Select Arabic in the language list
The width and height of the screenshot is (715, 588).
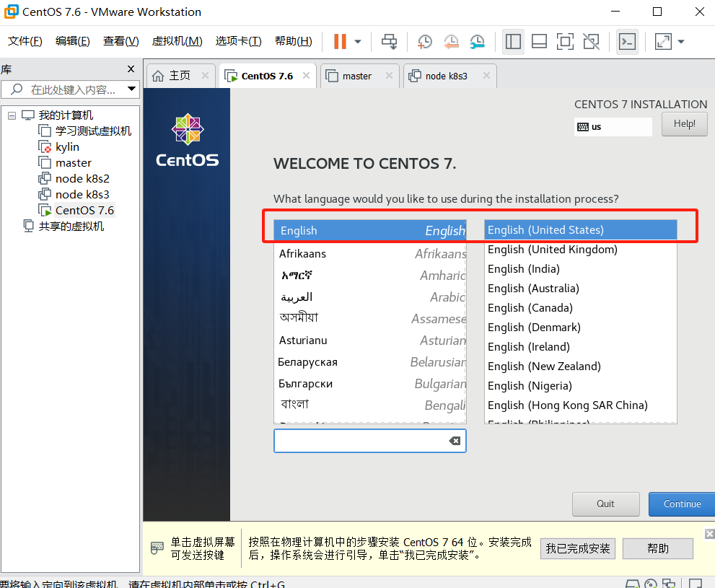pyautogui.click(x=370, y=297)
